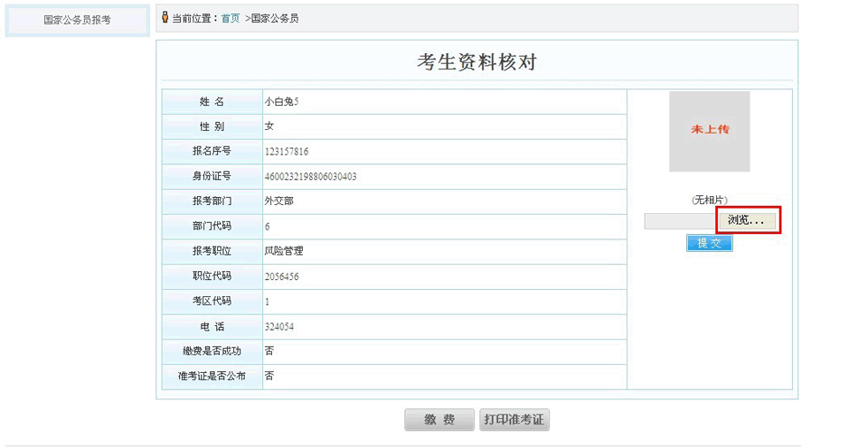The height and width of the screenshot is (448, 868).
Task: Click the 缴费 payment button
Action: [x=439, y=420]
